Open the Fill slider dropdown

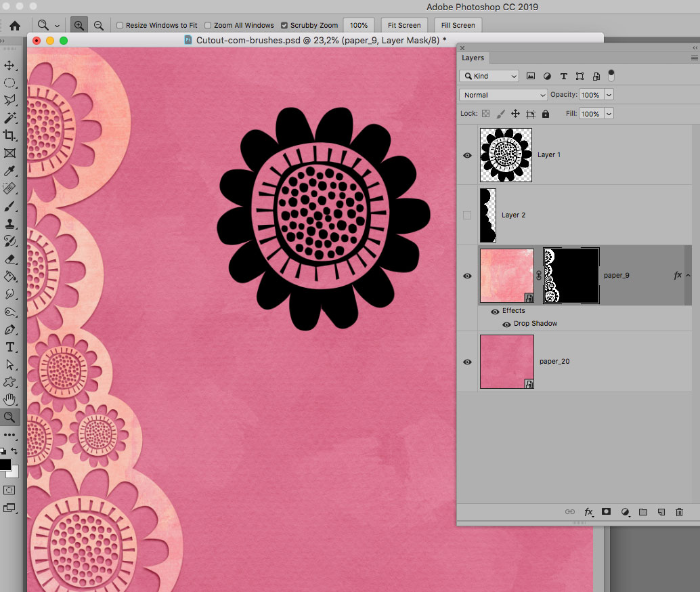pyautogui.click(x=609, y=114)
